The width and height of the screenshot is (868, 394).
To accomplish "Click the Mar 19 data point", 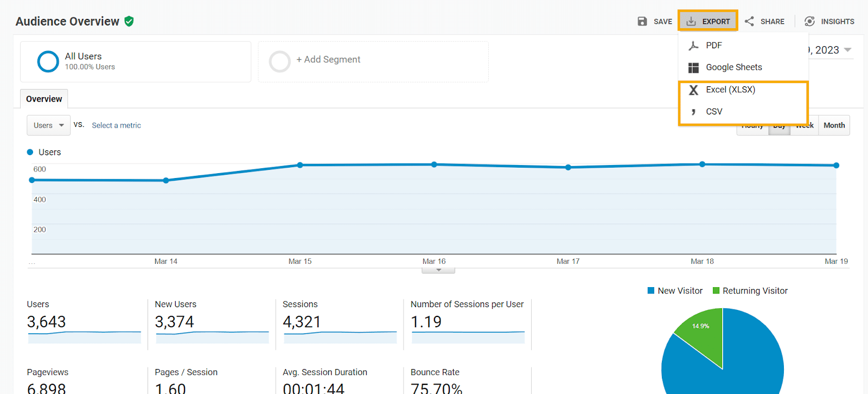I will click(x=836, y=166).
